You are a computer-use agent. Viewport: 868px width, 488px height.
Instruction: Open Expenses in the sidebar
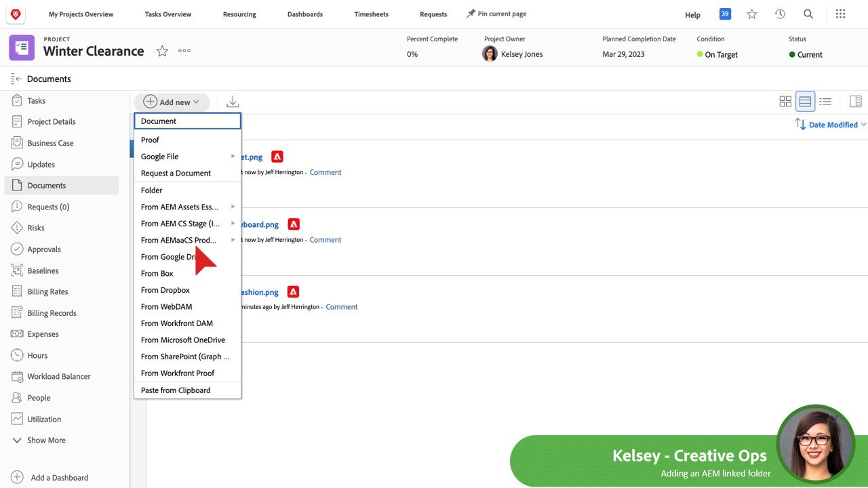pos(61,334)
